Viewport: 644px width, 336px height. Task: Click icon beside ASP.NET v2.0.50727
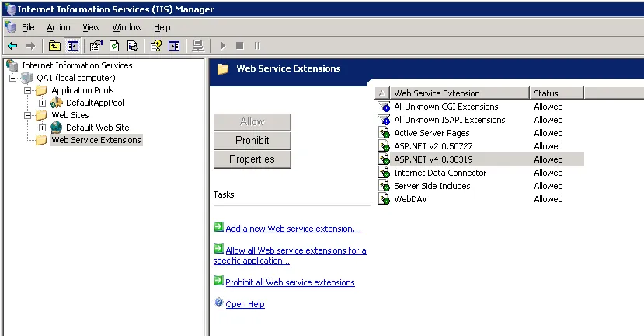(x=384, y=146)
